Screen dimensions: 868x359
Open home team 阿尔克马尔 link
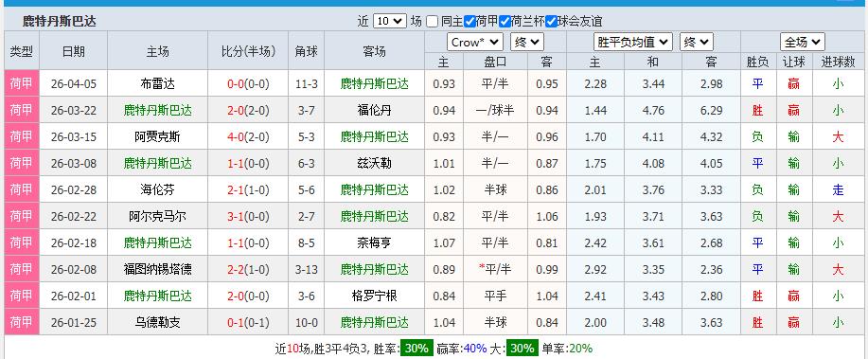(158, 217)
